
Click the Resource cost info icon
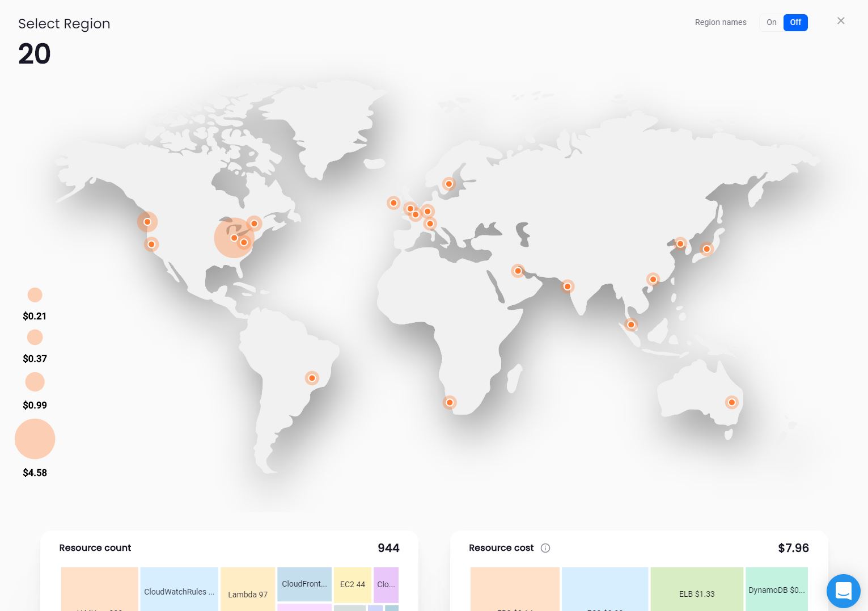545,548
